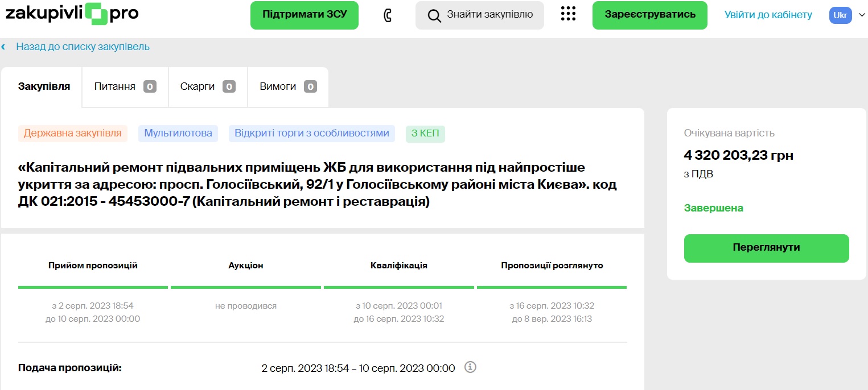Open the Закупівля tab
Screen dimensions: 868x390
(44, 86)
